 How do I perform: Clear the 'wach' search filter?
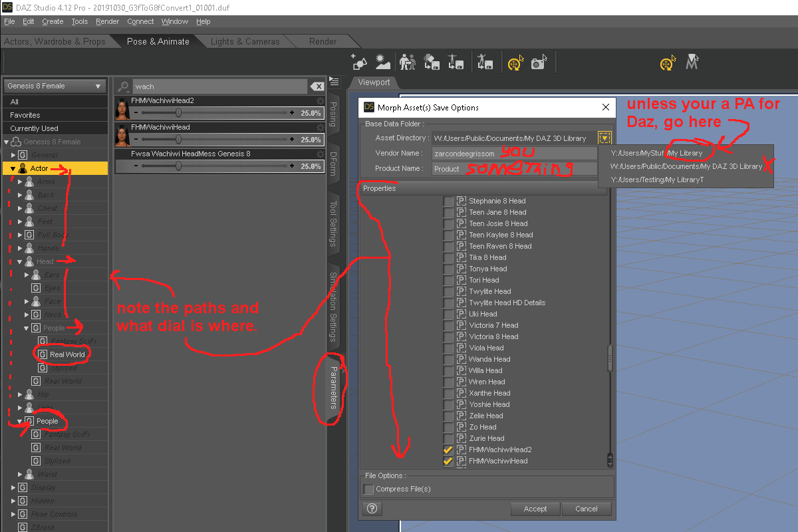point(317,86)
